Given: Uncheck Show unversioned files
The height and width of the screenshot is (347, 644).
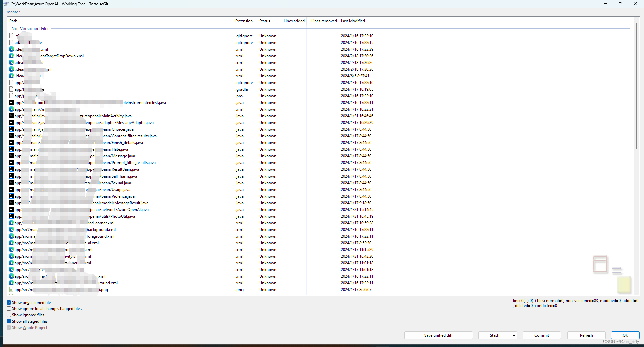Looking at the screenshot, I should [x=9, y=303].
